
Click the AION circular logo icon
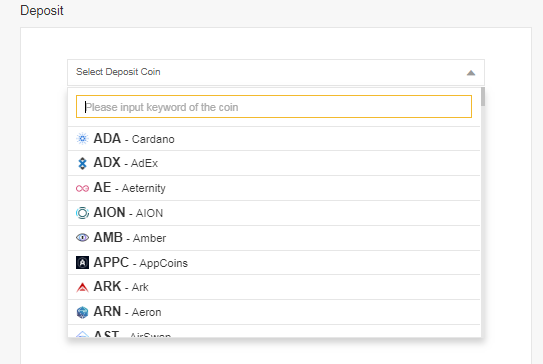click(x=82, y=213)
